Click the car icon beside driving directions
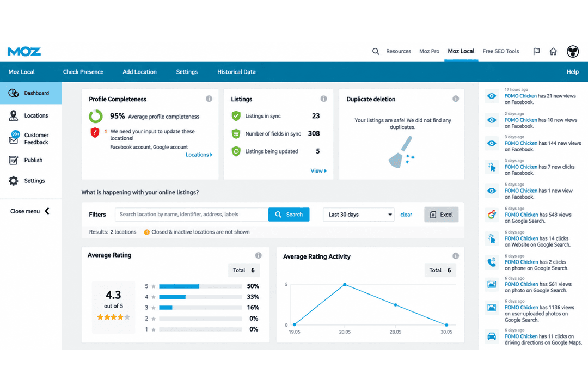588x392 pixels. coord(492,336)
